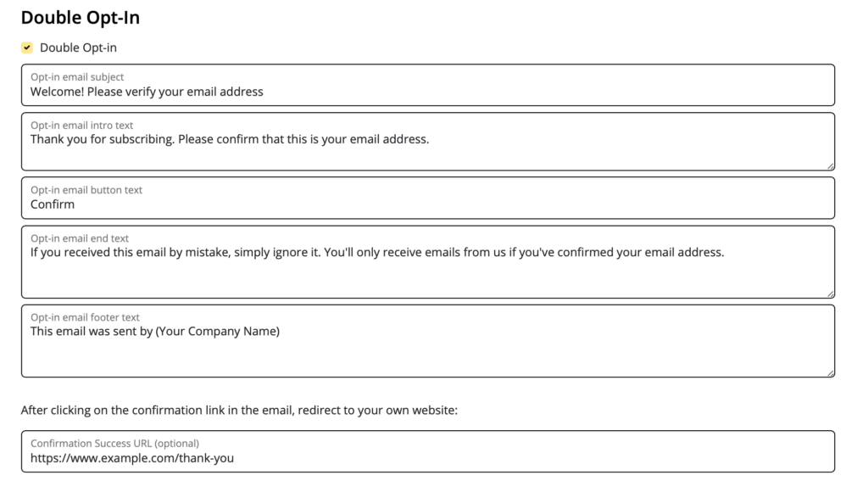The image size is (868, 492).
Task: Click the "Opt-in email subject" field label
Action: pyautogui.click(x=77, y=77)
